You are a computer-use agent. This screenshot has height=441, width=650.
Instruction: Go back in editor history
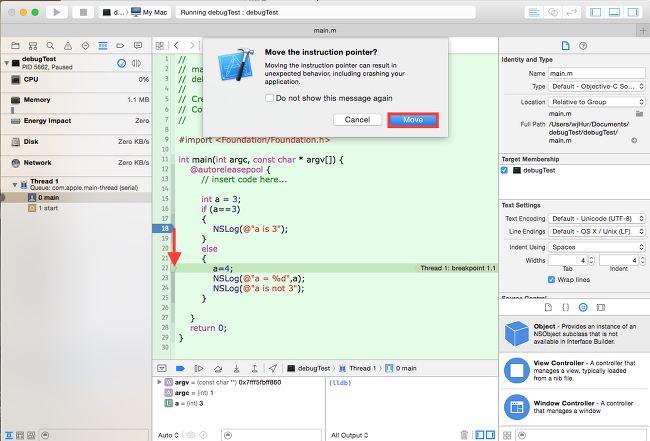[176, 46]
